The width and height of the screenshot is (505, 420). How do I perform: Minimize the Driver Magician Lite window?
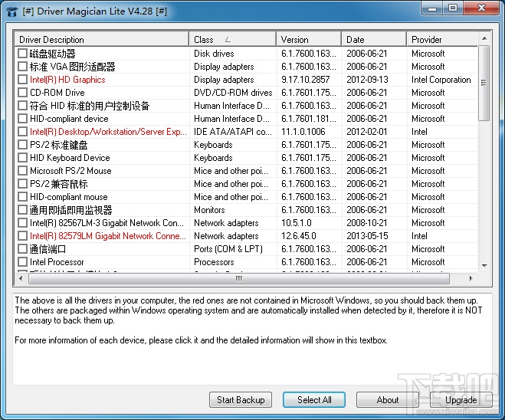[x=432, y=8]
